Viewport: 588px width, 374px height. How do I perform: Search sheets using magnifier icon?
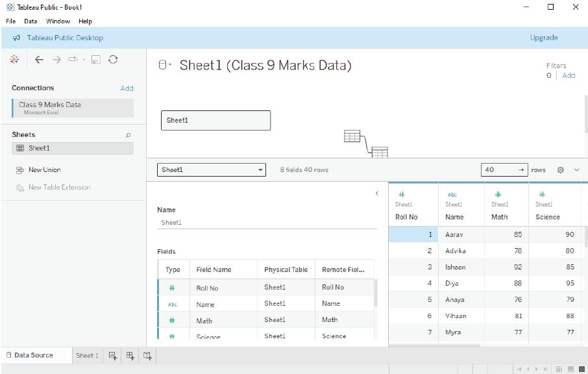coord(128,135)
